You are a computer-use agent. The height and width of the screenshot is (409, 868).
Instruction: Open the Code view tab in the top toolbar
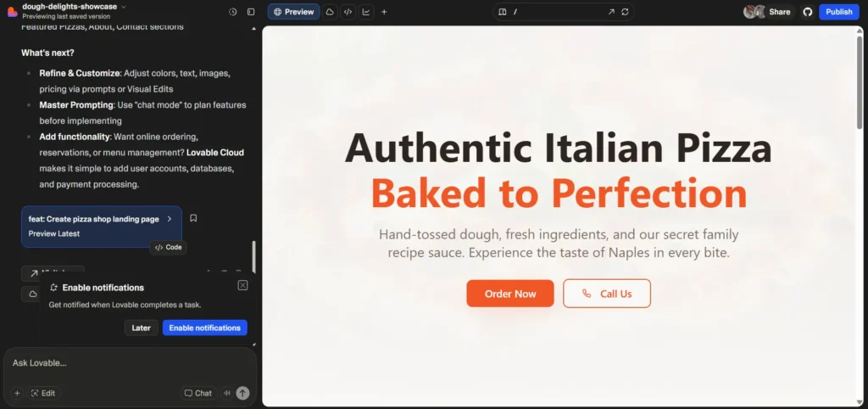tap(348, 12)
